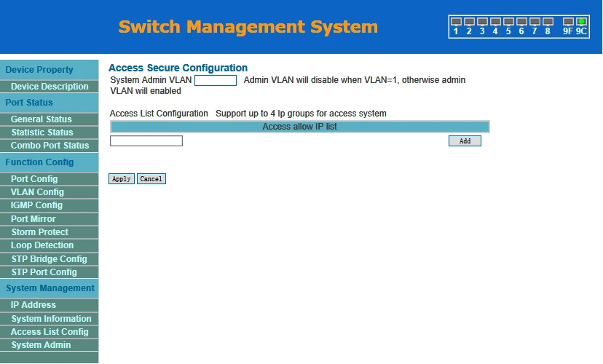The width and height of the screenshot is (603, 364).
Task: Click port 6 indicator icon
Action: click(x=521, y=22)
